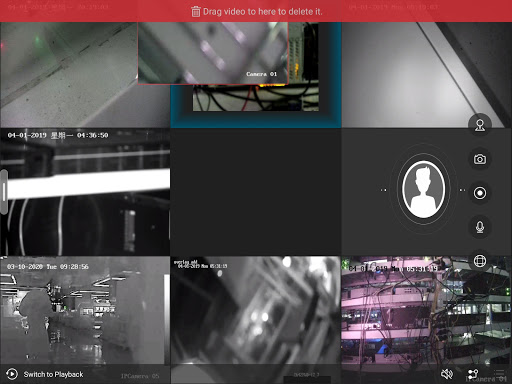The width and height of the screenshot is (512, 384).
Task: Enable two-way audio microphone icon
Action: (x=480, y=227)
